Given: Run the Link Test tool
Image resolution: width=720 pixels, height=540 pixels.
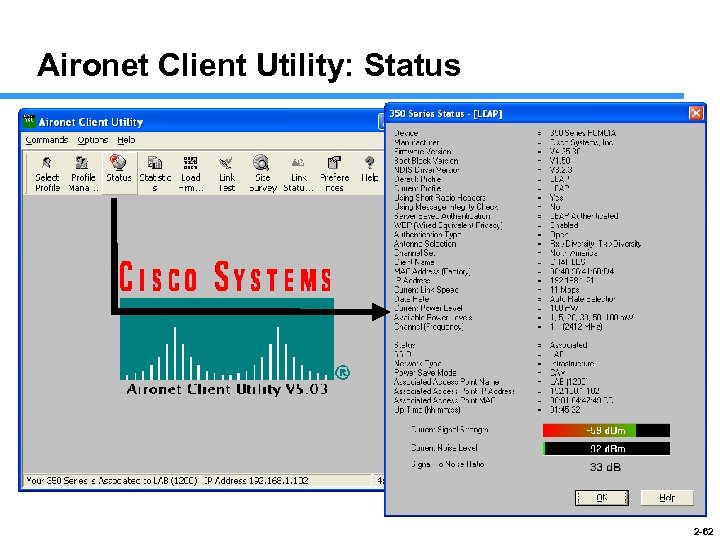Looking at the screenshot, I should click(227, 174).
